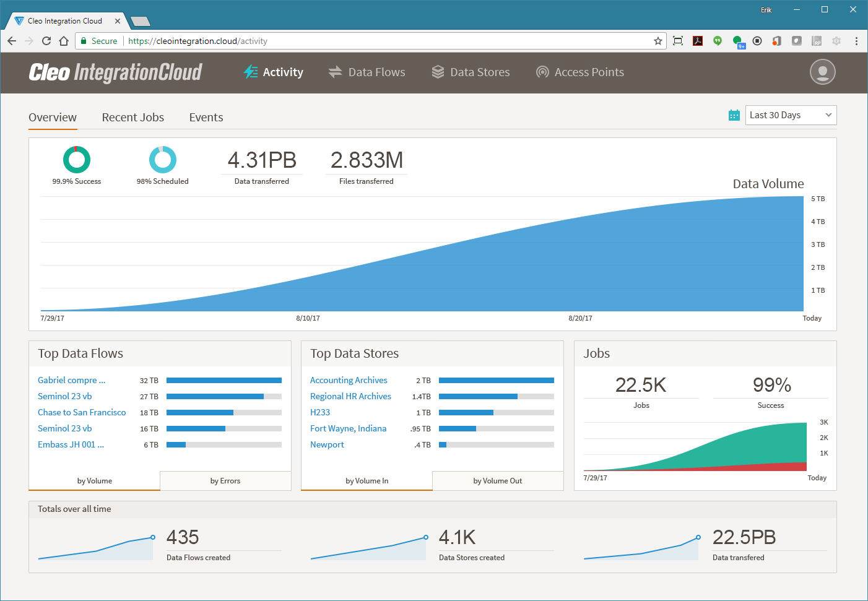Click the Data Stores layers icon
The height and width of the screenshot is (601, 868).
(438, 72)
